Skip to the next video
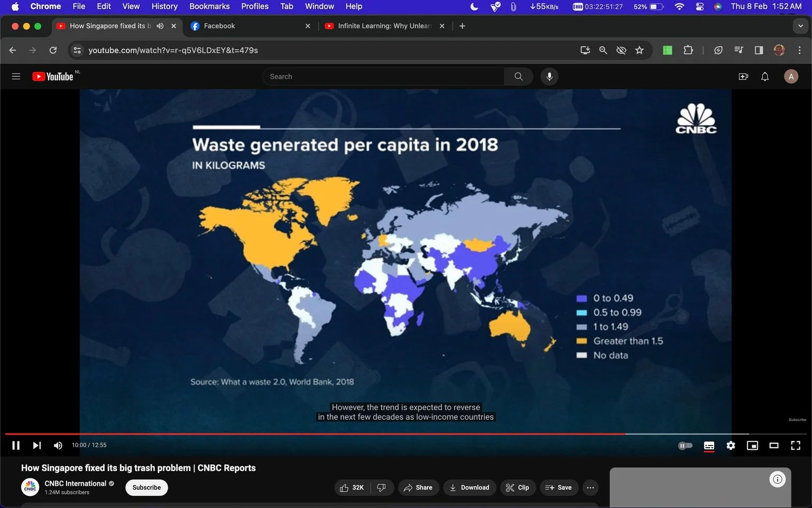The image size is (812, 508). 36,446
